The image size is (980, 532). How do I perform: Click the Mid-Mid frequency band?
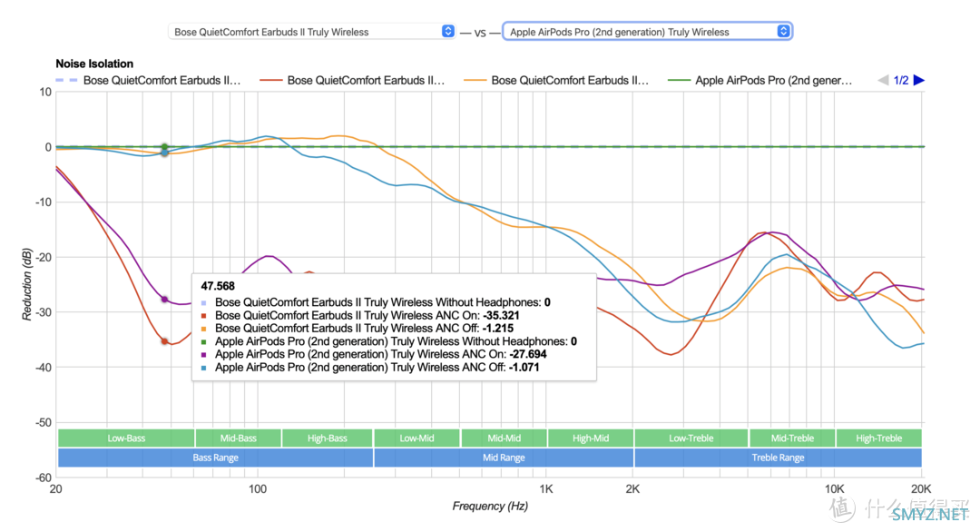point(504,438)
